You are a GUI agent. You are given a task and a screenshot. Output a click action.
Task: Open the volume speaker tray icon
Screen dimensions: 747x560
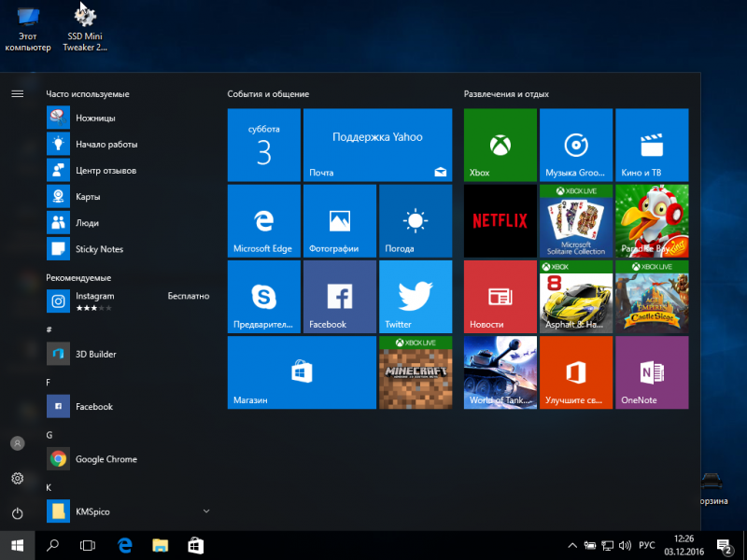pyautogui.click(x=625, y=546)
